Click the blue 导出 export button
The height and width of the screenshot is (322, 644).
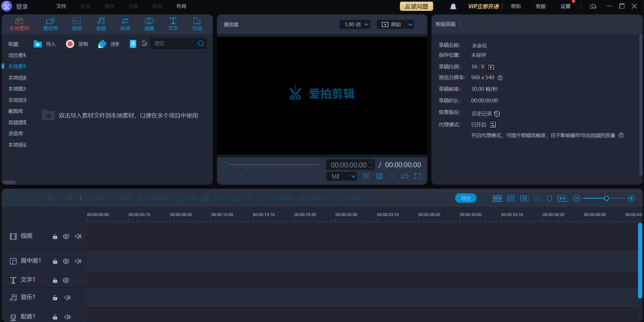pos(465,198)
